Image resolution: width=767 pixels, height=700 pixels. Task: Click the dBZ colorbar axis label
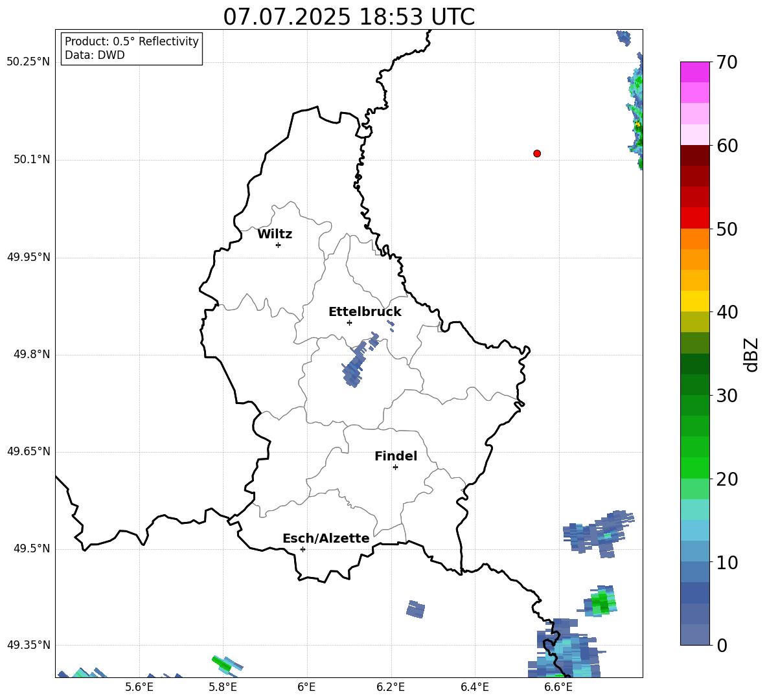coord(750,354)
